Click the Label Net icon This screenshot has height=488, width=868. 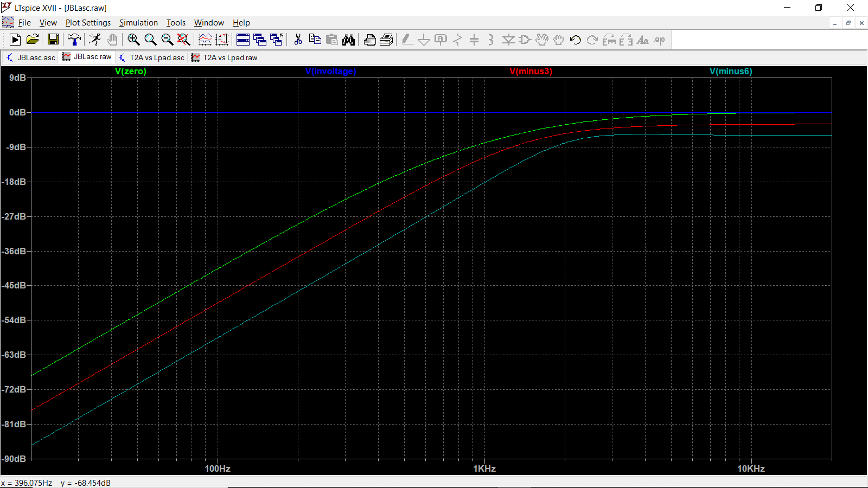pyautogui.click(x=441, y=40)
